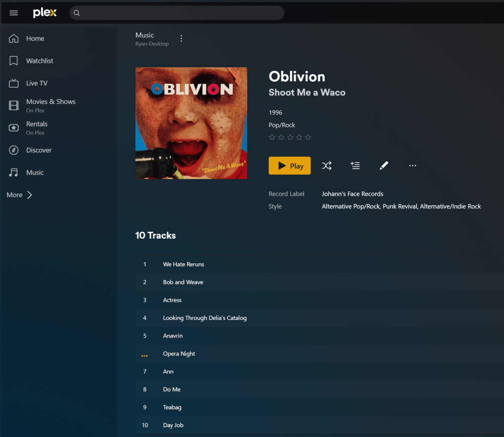
Task: Open the album's more options ellipsis
Action: 413,166
